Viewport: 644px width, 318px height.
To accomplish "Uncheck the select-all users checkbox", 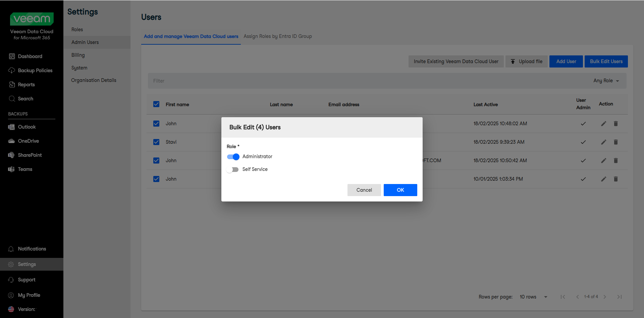I will pos(156,104).
